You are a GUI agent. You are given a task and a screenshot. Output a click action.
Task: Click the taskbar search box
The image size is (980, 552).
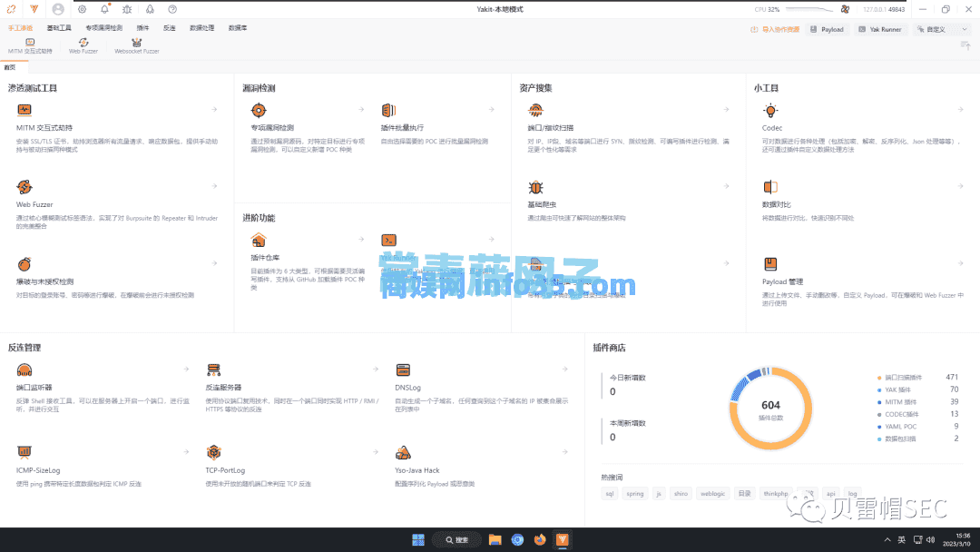point(456,540)
